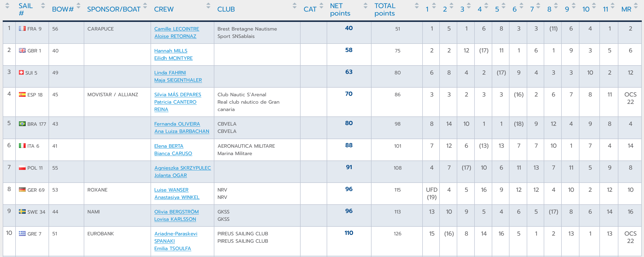
Task: Click sort arrows for the CLUB column
Action: pyautogui.click(x=294, y=6)
